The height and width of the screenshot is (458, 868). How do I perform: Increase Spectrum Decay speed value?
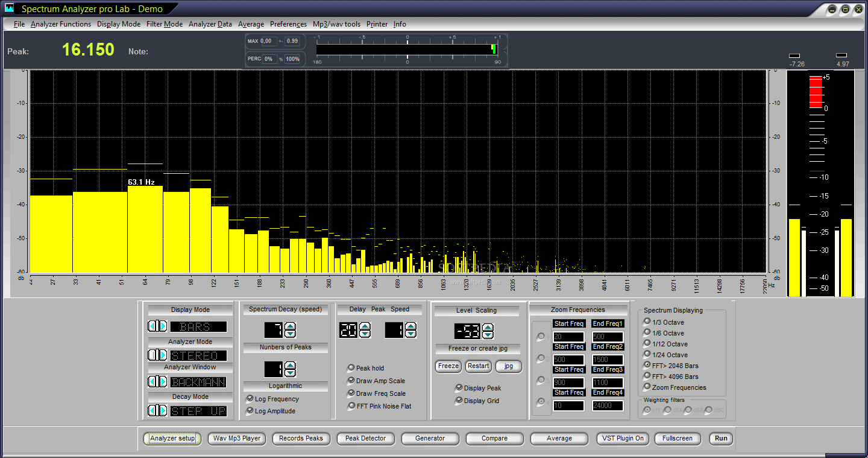(x=290, y=326)
